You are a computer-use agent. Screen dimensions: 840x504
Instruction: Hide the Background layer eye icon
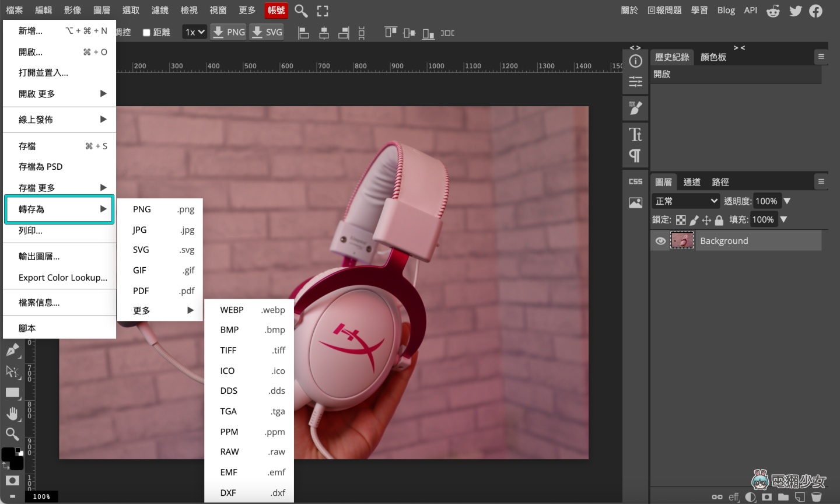[660, 241]
